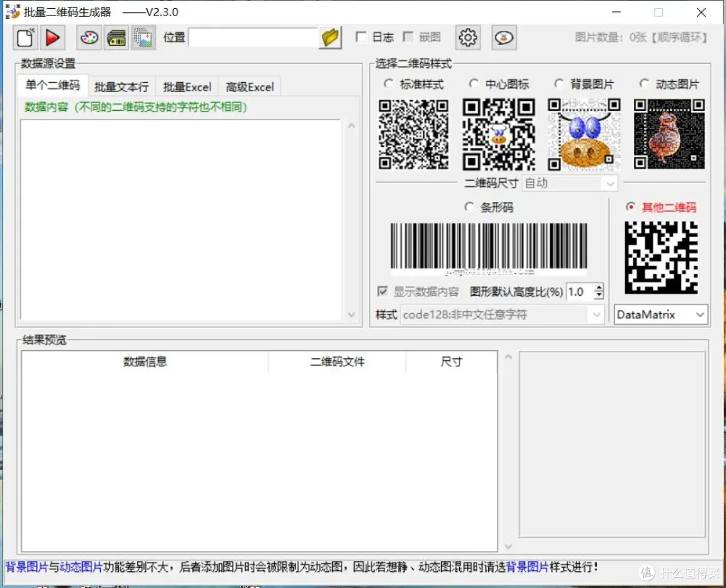The image size is (726, 588).
Task: Click the center-icon QR sample thumbnail
Action: pos(499,134)
